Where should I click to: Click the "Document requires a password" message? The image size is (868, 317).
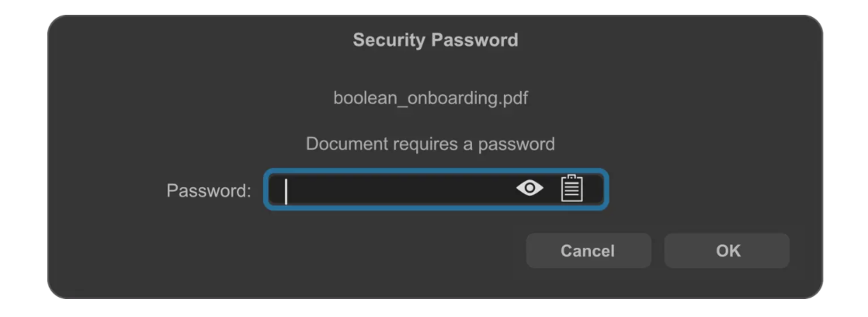(430, 144)
